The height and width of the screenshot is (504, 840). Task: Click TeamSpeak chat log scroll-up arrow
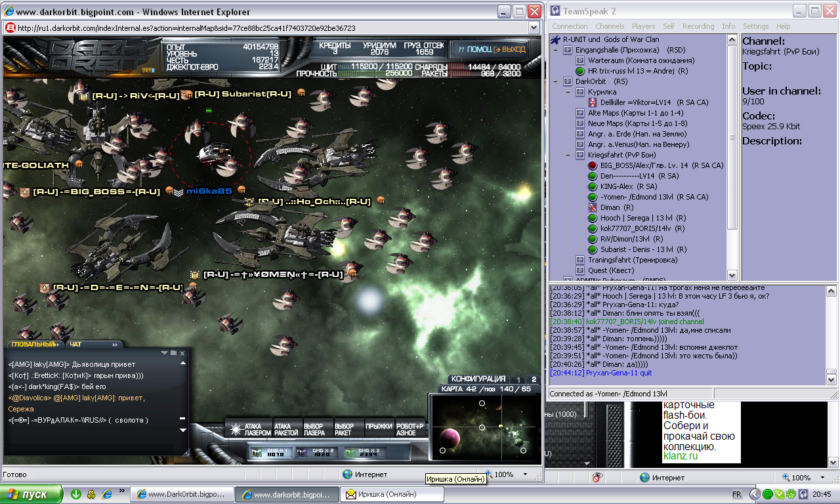(x=831, y=291)
